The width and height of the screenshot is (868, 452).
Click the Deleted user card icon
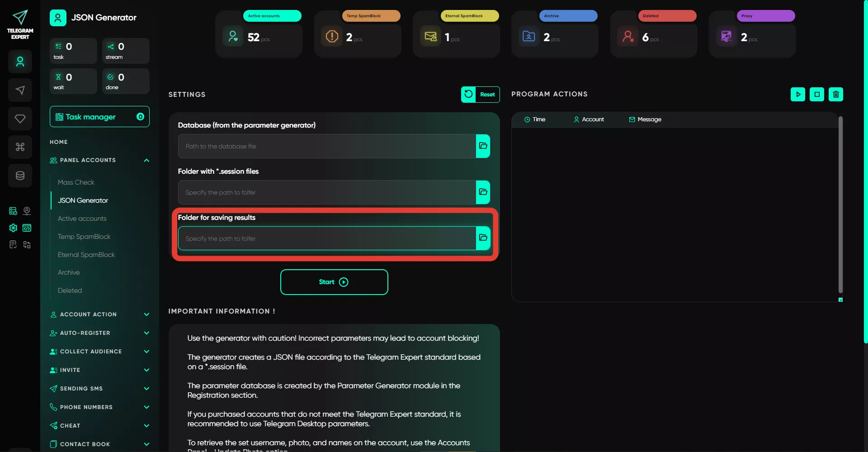pyautogui.click(x=628, y=36)
